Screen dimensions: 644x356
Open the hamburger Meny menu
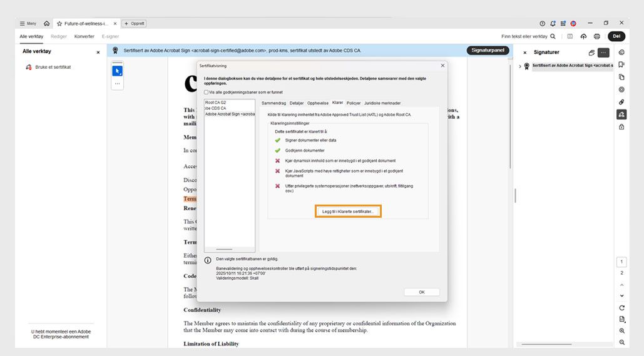point(28,23)
